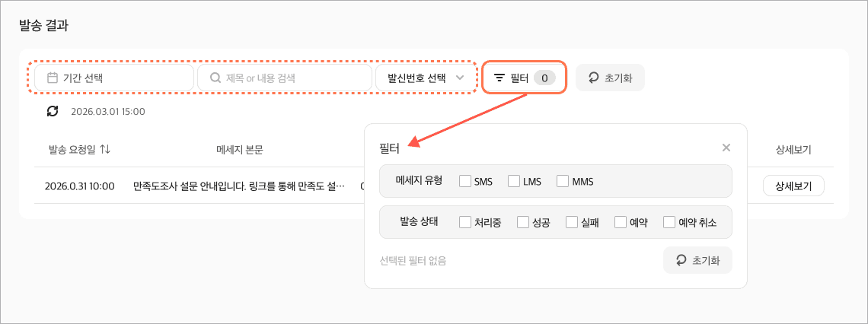Tick the 실패 status checkbox
Image resolution: width=868 pixels, height=324 pixels.
[x=572, y=222]
